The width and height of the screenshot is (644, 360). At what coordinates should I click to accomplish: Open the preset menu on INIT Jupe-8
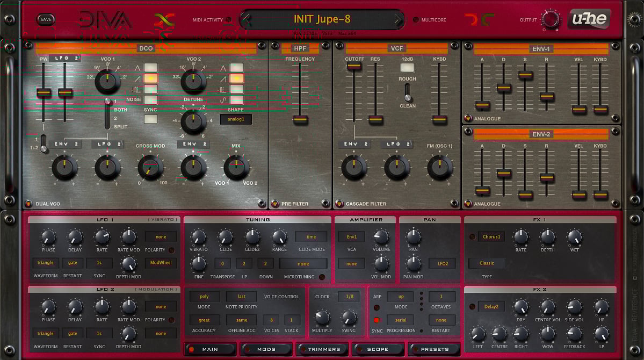coord(322,19)
